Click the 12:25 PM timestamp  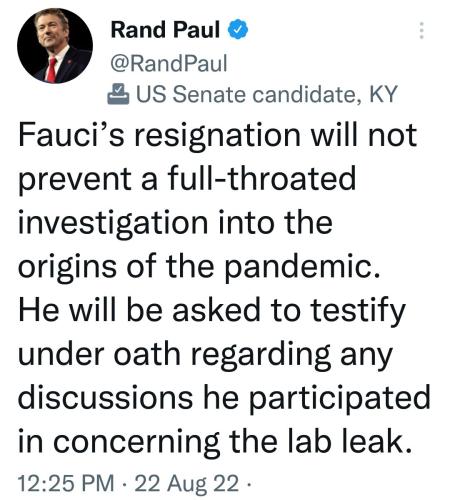tap(66, 483)
